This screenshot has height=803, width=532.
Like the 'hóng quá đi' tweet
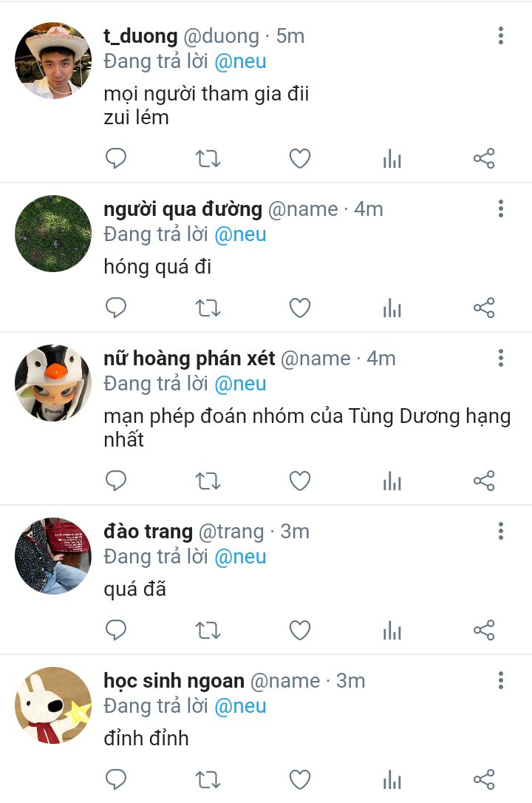click(x=300, y=308)
